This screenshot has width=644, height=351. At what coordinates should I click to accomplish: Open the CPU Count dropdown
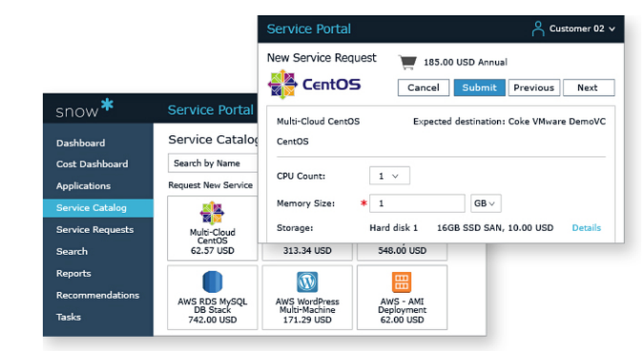tap(389, 176)
